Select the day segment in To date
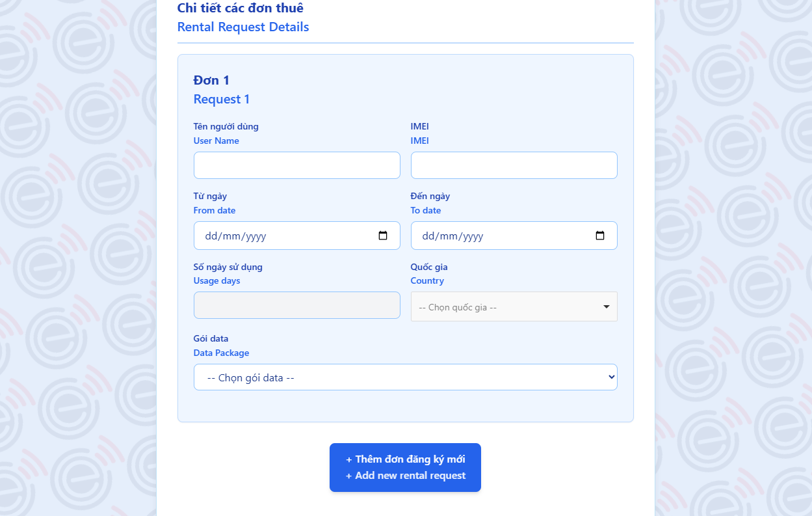The width and height of the screenshot is (812, 516). [x=428, y=236]
